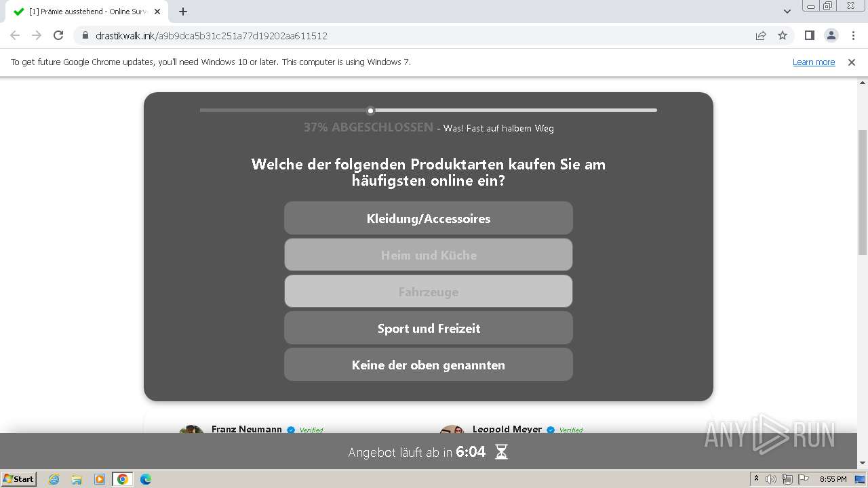The height and width of the screenshot is (488, 868).
Task: Bookmark this page with the star
Action: point(783,35)
